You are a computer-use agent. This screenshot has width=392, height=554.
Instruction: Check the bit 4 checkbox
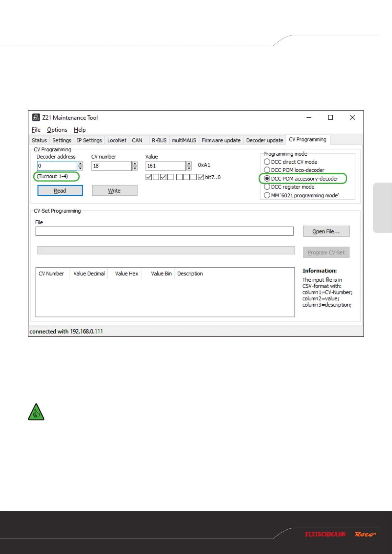pyautogui.click(x=170, y=177)
